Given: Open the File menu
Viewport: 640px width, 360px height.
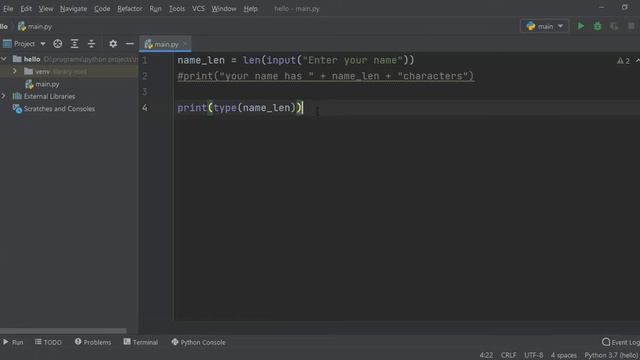Looking at the screenshot, I should coord(8,9).
